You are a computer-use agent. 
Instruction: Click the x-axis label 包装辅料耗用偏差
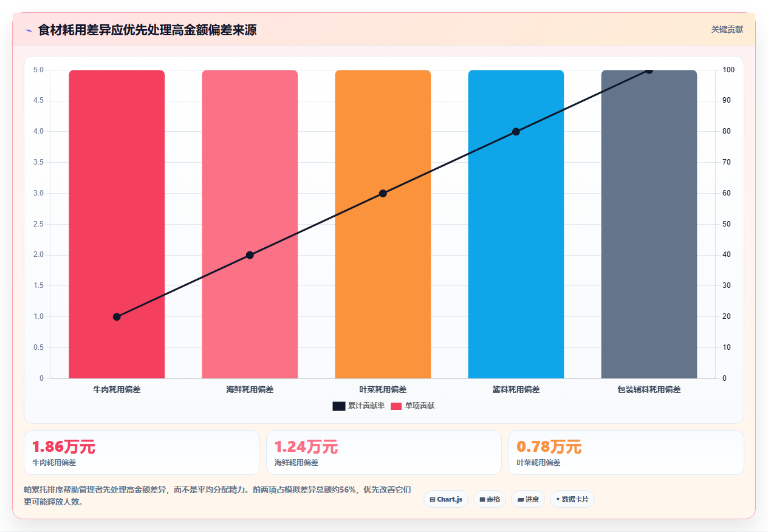649,389
